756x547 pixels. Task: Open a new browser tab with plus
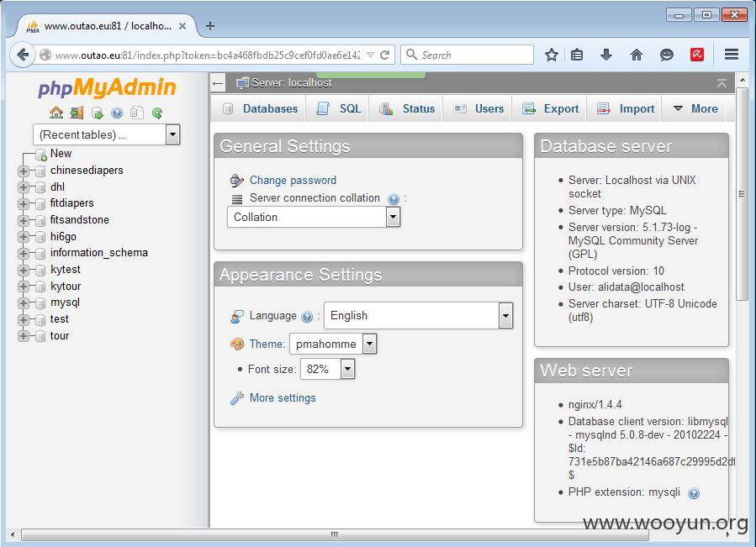pyautogui.click(x=210, y=26)
